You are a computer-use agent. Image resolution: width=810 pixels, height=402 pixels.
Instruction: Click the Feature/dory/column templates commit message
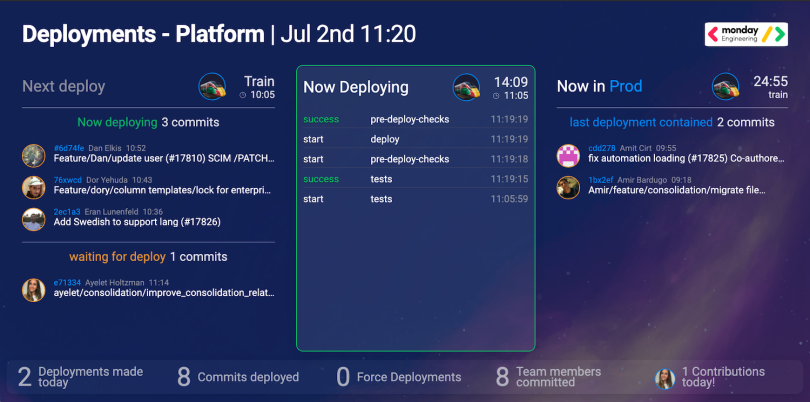point(162,190)
